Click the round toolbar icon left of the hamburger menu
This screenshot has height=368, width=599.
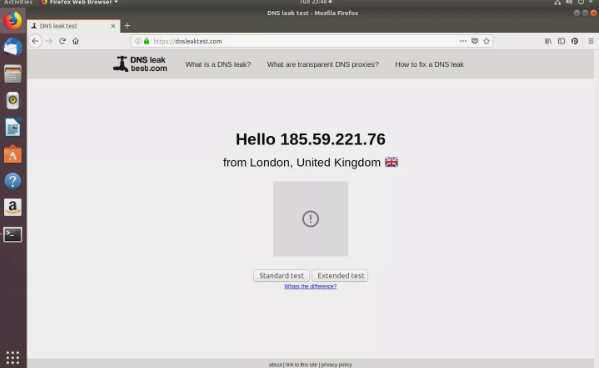coord(575,41)
